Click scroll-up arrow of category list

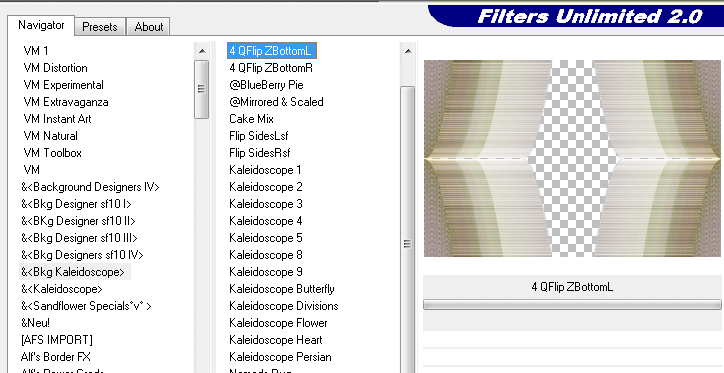pos(202,51)
